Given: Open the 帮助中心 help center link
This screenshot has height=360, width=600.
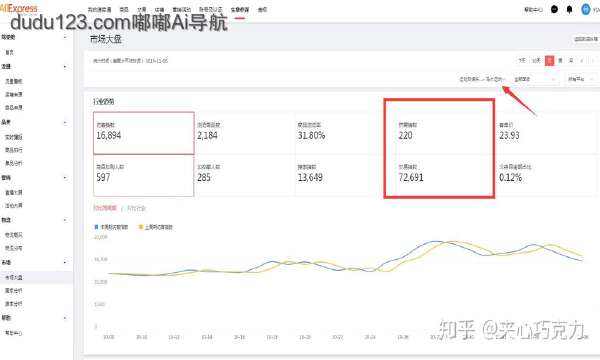Looking at the screenshot, I should [x=533, y=10].
